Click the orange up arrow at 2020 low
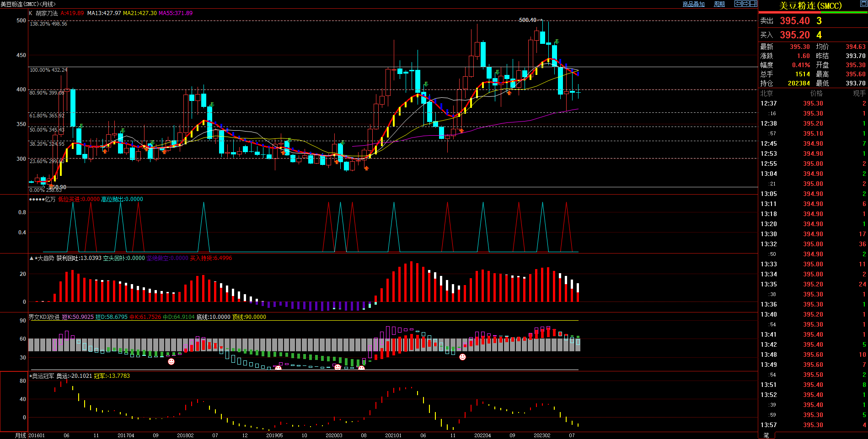Screen dimensions: 868x439 click(366, 168)
